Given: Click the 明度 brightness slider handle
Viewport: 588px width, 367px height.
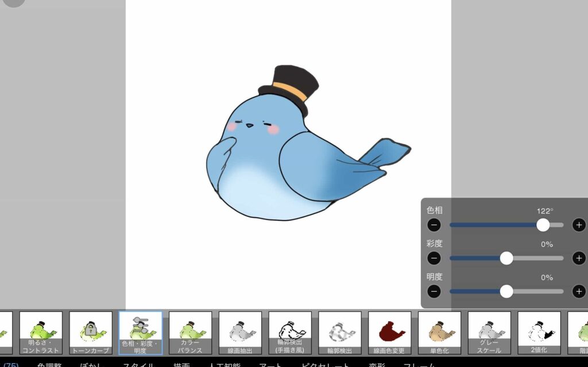Looking at the screenshot, I should pos(506,292).
